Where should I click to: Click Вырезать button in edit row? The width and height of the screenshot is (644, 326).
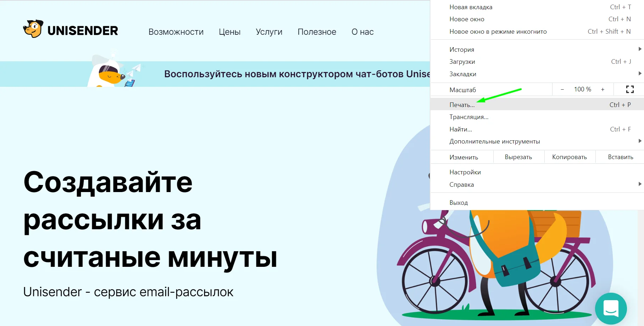518,157
